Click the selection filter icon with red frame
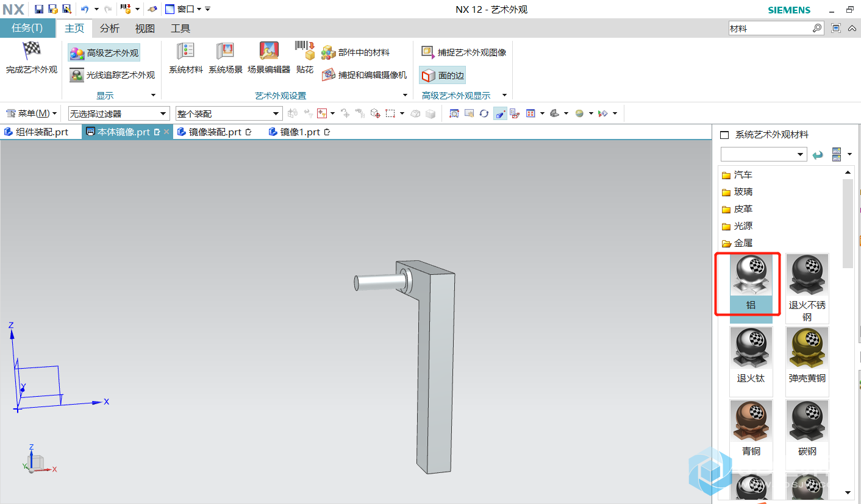This screenshot has height=504, width=861. [322, 113]
